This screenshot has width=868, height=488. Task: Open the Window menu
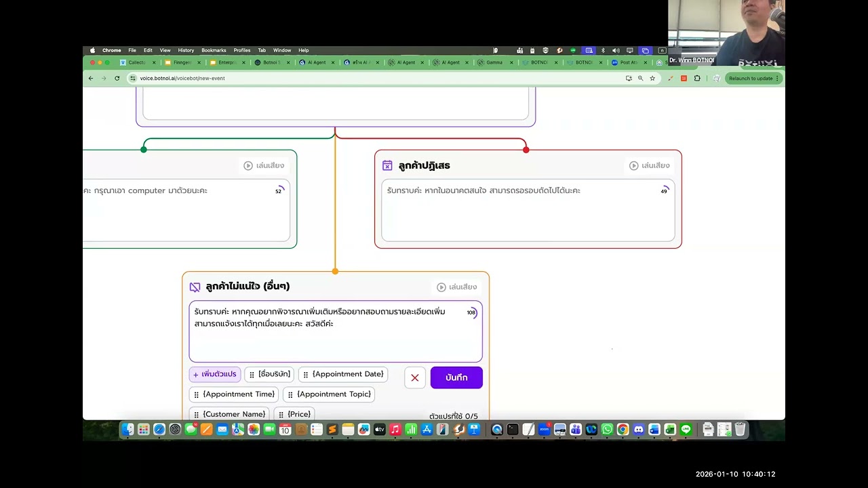coord(282,50)
